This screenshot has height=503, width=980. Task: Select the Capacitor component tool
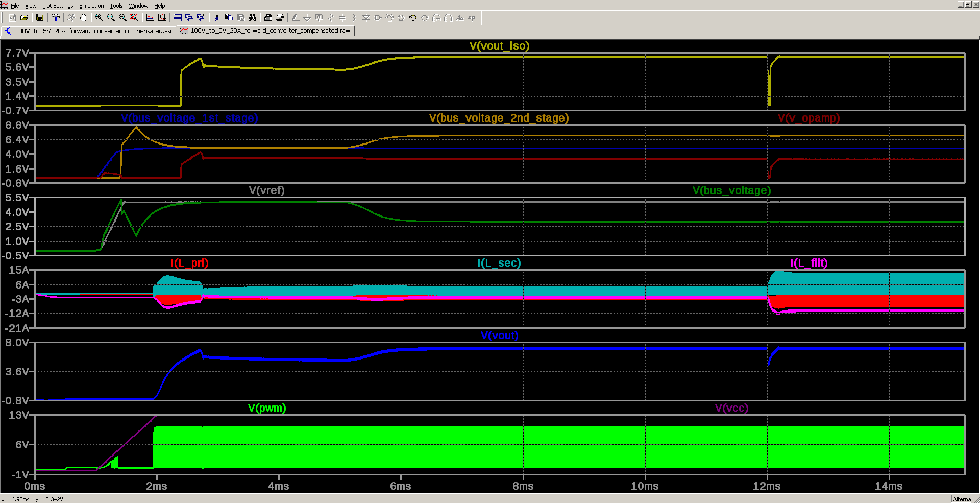342,18
